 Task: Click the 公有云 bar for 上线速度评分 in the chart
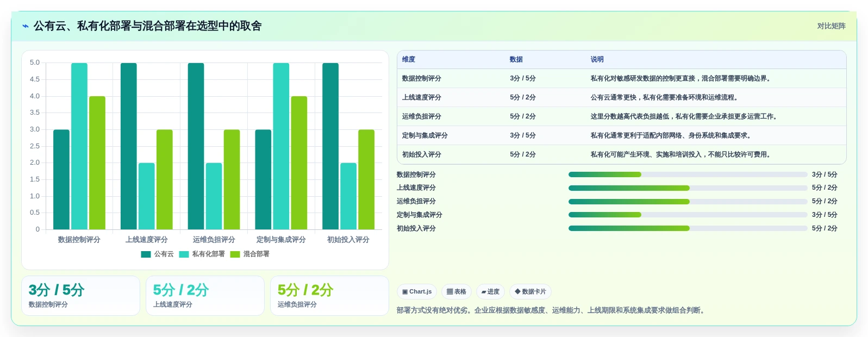point(129,146)
